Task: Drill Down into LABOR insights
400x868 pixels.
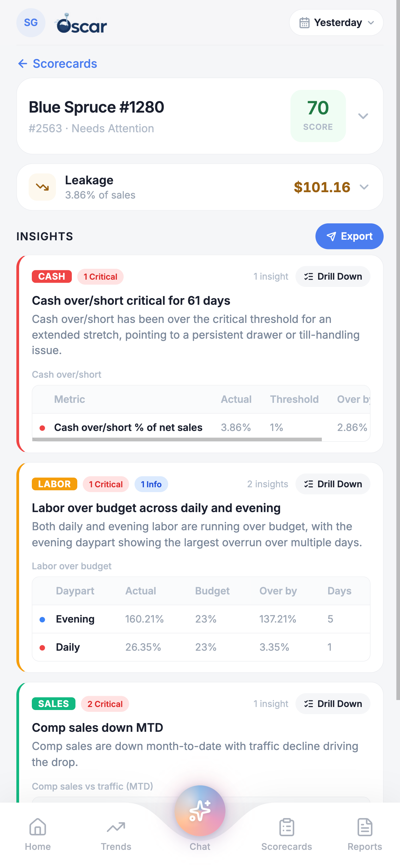Action: point(332,484)
